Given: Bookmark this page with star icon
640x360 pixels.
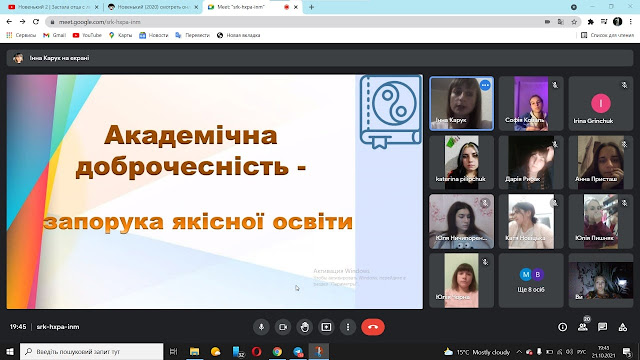Looking at the screenshot, I should pyautogui.click(x=574, y=22).
